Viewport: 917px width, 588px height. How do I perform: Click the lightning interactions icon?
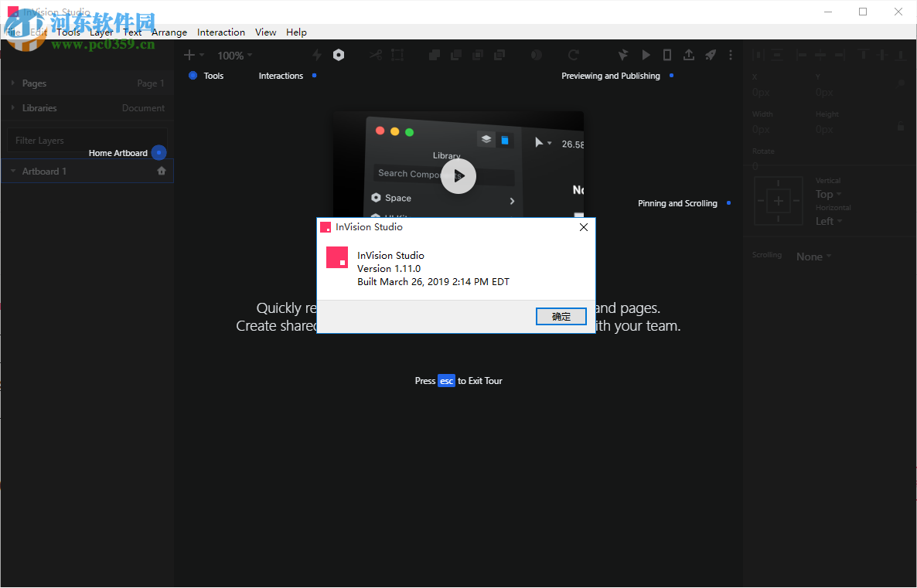[x=316, y=55]
